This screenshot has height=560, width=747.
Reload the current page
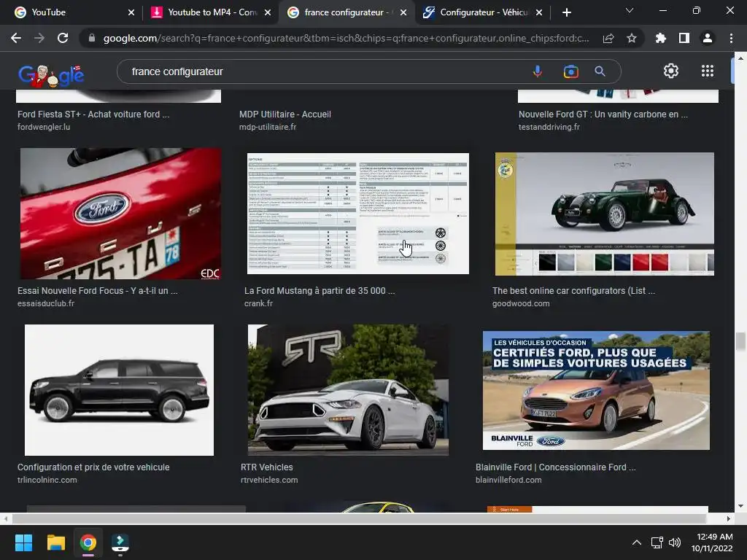pos(63,38)
